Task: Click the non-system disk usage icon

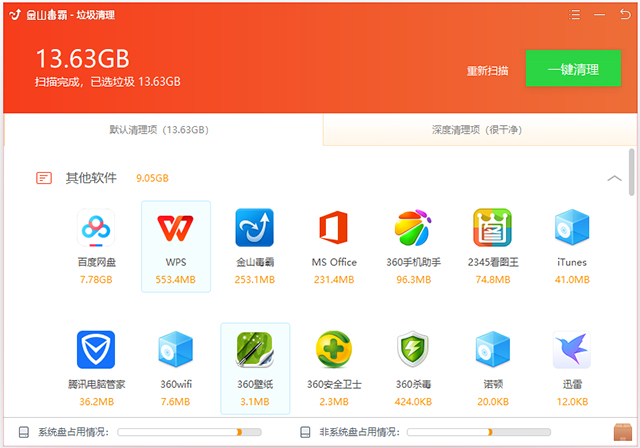Action: [305, 432]
